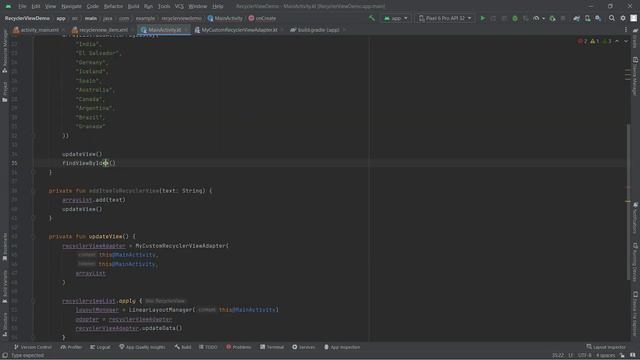Open the Navigate menu
The image size is (640, 360).
point(71,6)
